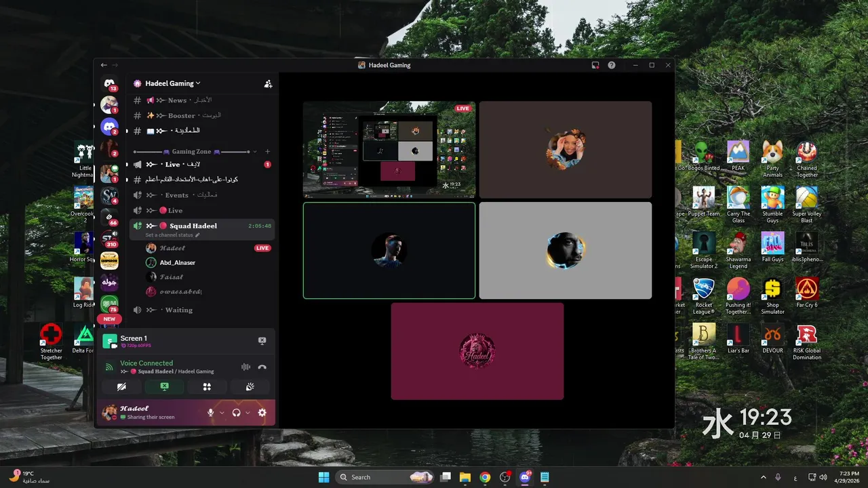
Task: Select the Squad Hadeel voice channel
Action: [203, 226]
